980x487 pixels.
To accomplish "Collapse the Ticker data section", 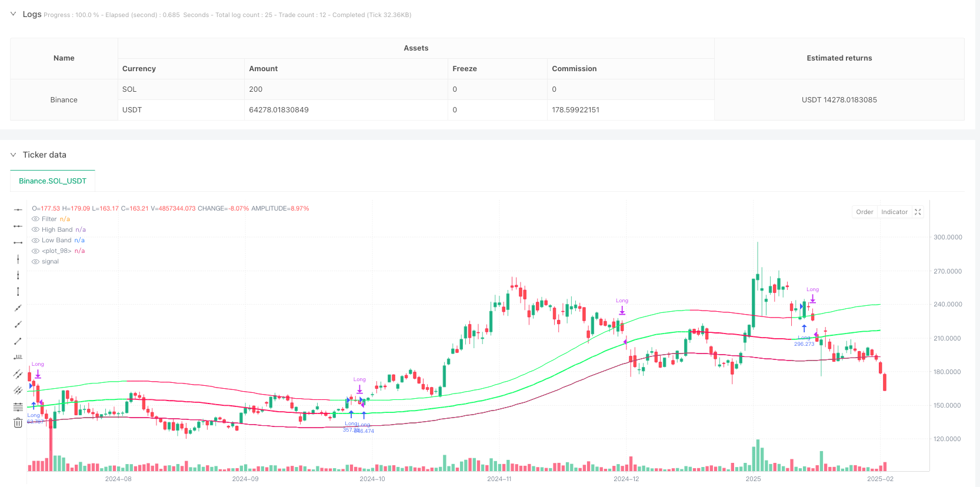I will click(x=13, y=155).
